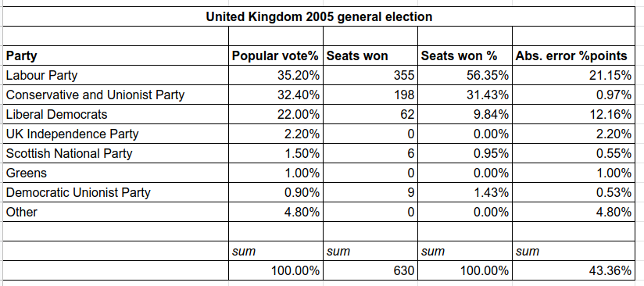The image size is (644, 286).
Task: Click the Party header cell
Action: coord(116,56)
